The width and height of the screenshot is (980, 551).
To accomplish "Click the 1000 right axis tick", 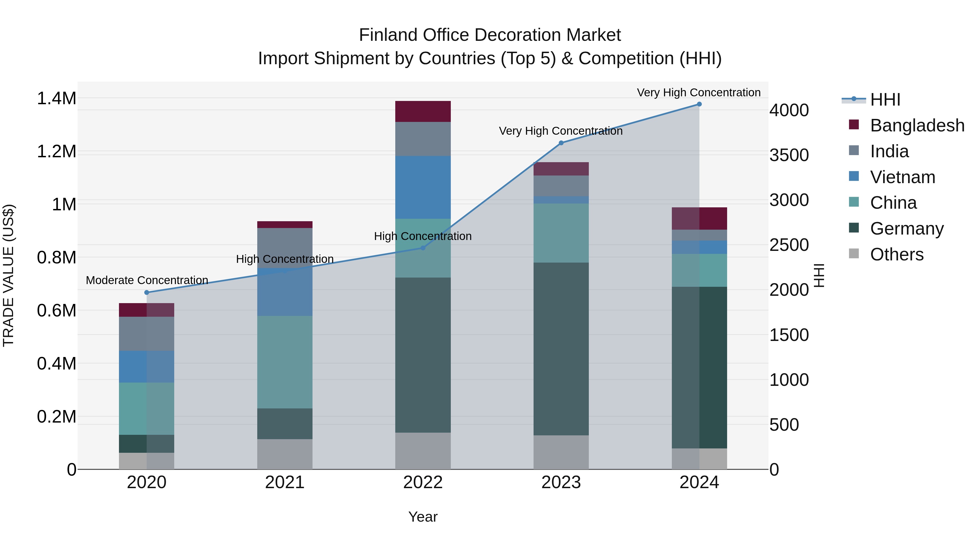I will pos(789,380).
